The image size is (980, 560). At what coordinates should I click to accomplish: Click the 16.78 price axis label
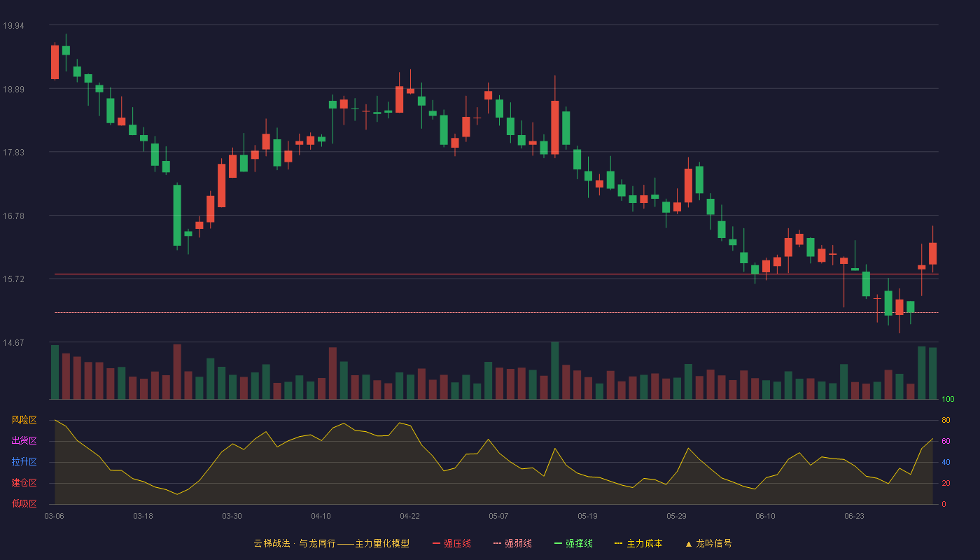click(x=13, y=216)
